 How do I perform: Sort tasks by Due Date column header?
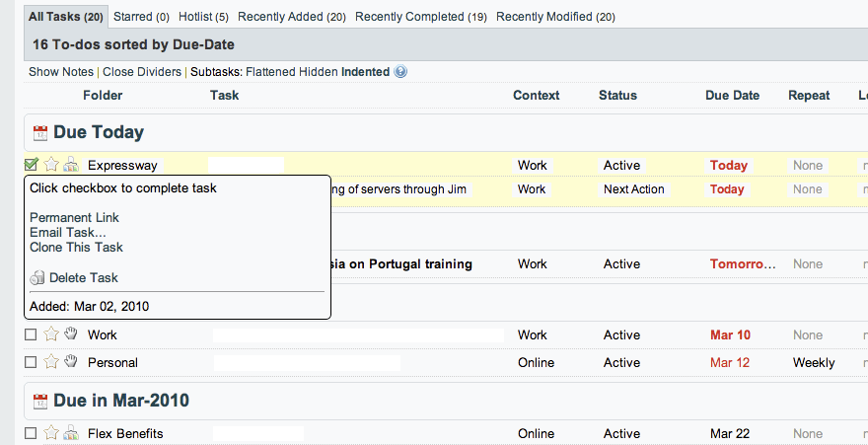(x=732, y=96)
